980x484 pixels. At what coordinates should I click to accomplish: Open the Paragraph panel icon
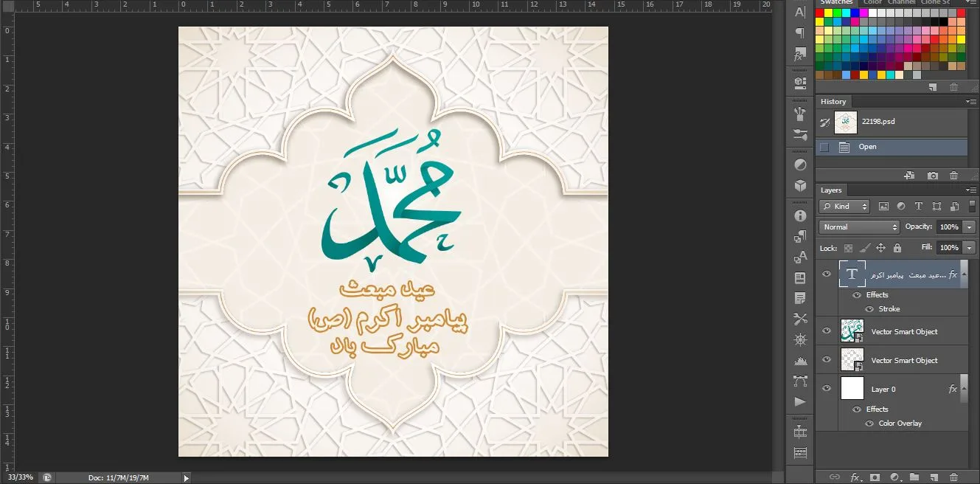pyautogui.click(x=800, y=33)
